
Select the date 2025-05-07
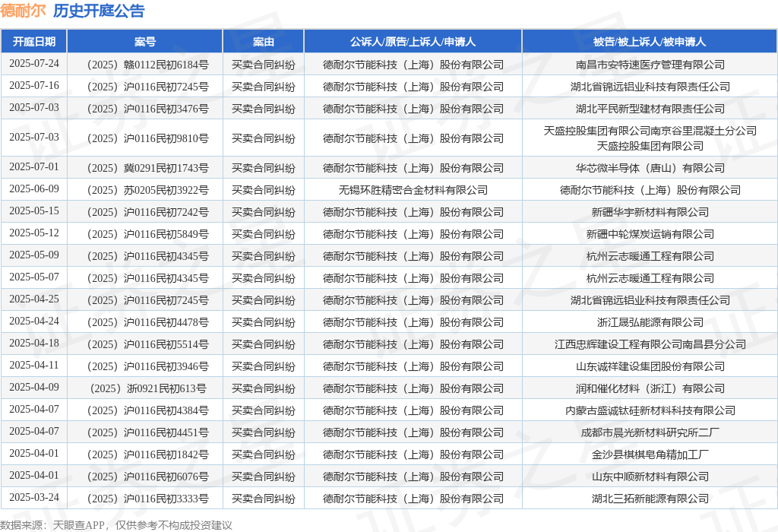click(x=33, y=277)
